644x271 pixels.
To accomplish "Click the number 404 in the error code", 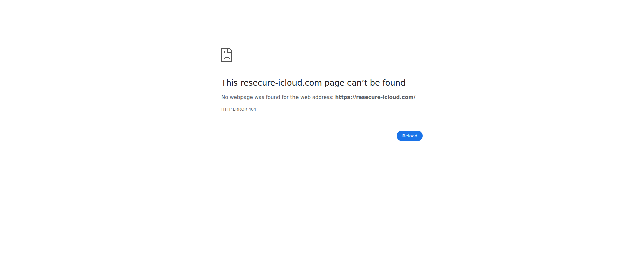I will point(252,109).
